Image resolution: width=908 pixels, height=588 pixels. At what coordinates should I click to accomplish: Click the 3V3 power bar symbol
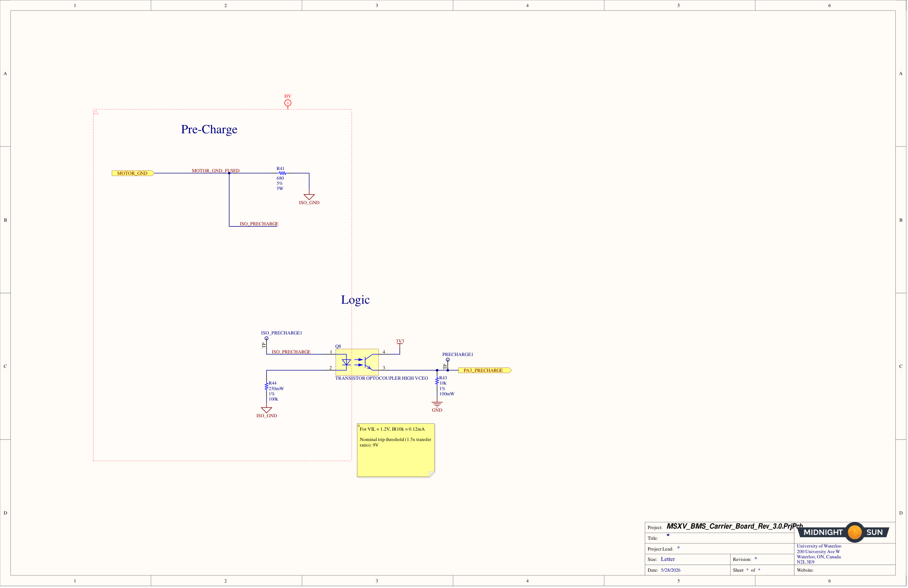400,344
